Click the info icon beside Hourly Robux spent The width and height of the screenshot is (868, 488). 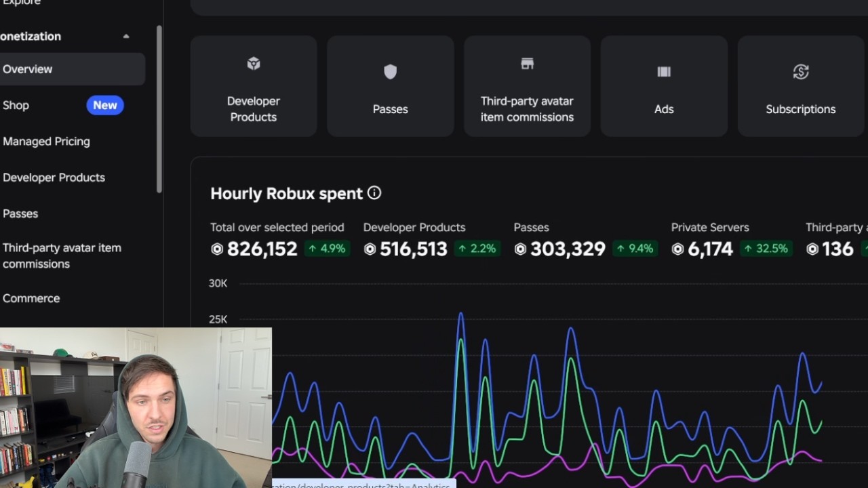click(x=374, y=193)
